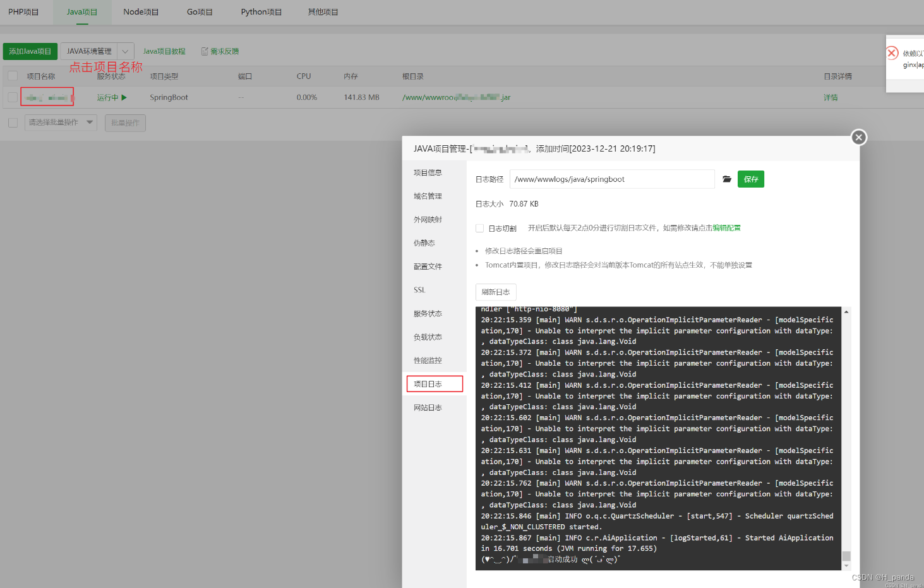Click the SpringBoot project type cell
This screenshot has height=588, width=924.
[169, 97]
